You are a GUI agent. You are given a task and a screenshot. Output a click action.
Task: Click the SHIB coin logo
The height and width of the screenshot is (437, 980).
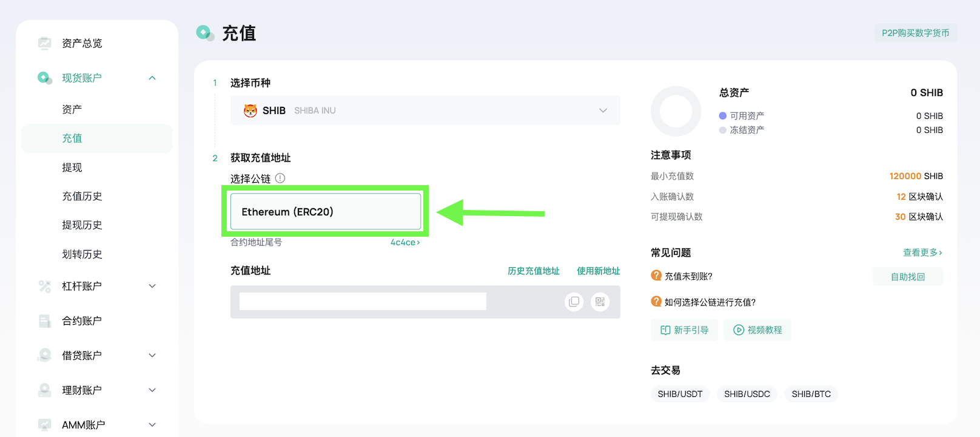click(x=250, y=110)
